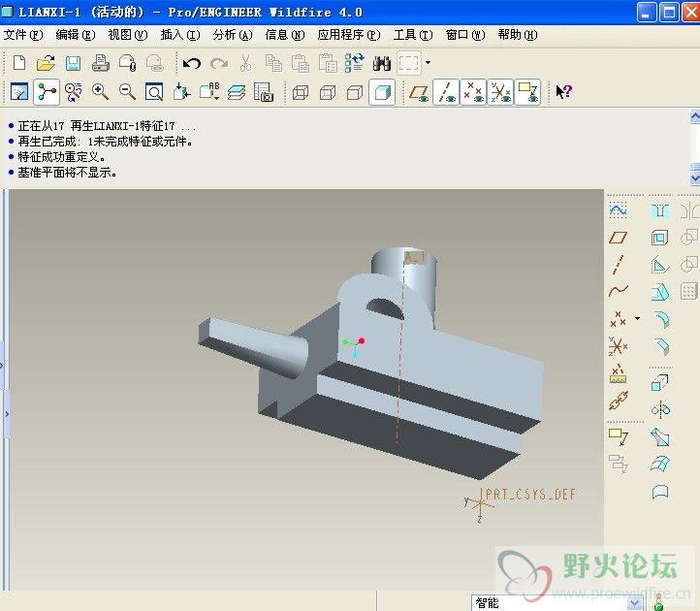The image size is (700, 611).
Task: Click the Paste icon
Action: (301, 63)
